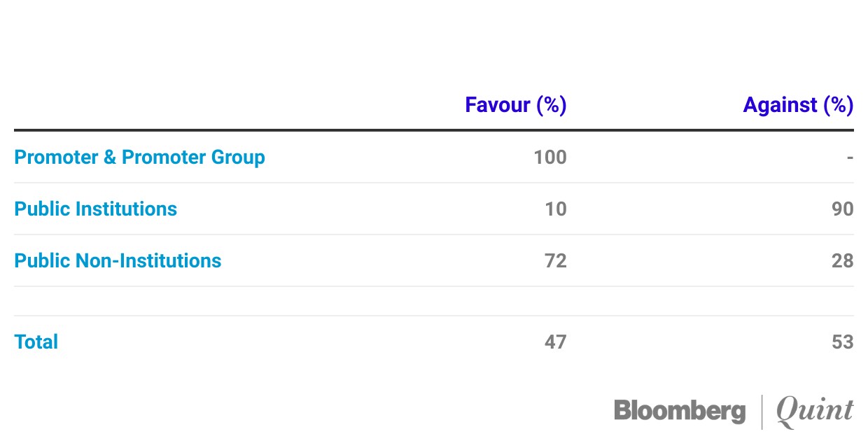Select the Public Institutions row label
The image size is (868, 448).
point(95,209)
